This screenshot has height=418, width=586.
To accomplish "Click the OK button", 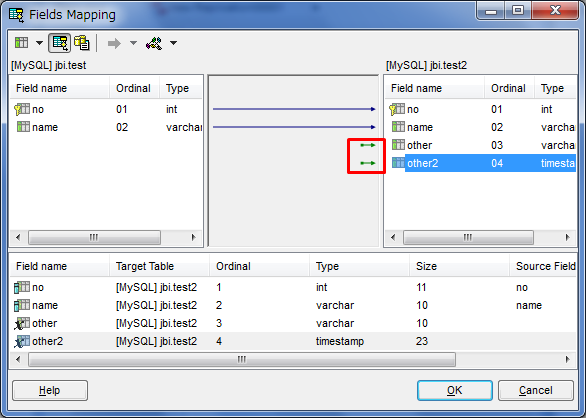I will click(454, 390).
